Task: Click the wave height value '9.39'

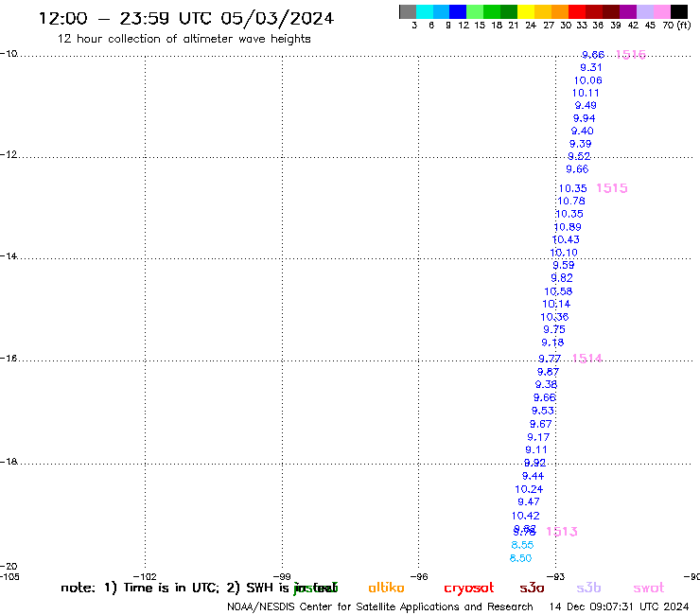Action: 581,144
